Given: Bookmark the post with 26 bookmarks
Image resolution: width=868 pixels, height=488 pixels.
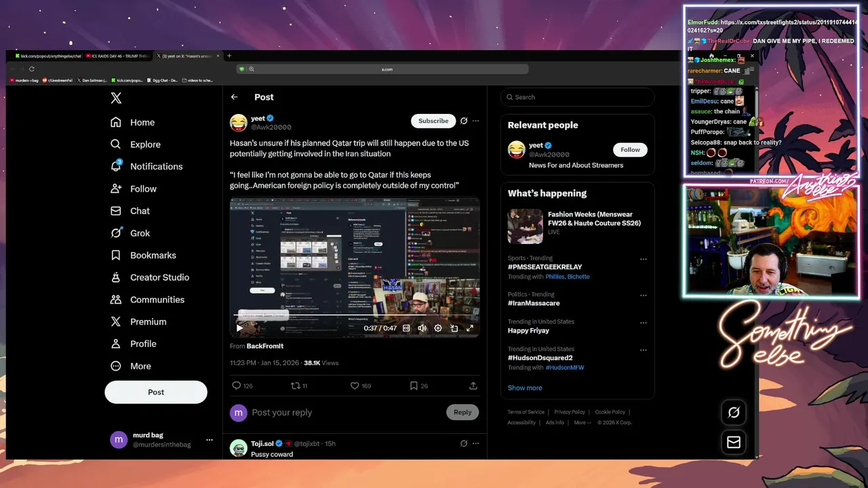Looking at the screenshot, I should click(418, 386).
